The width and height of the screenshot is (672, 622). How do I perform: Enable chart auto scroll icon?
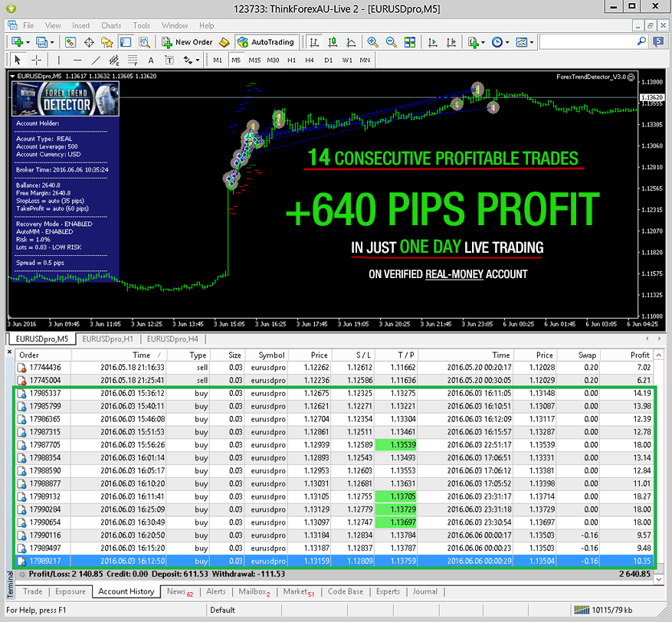[432, 42]
